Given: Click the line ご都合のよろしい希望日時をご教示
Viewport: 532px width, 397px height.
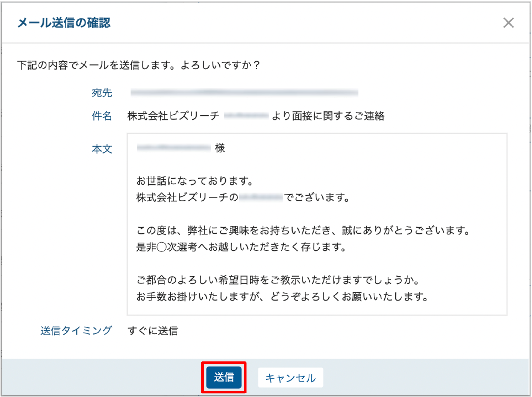Looking at the screenshot, I should (x=278, y=280).
